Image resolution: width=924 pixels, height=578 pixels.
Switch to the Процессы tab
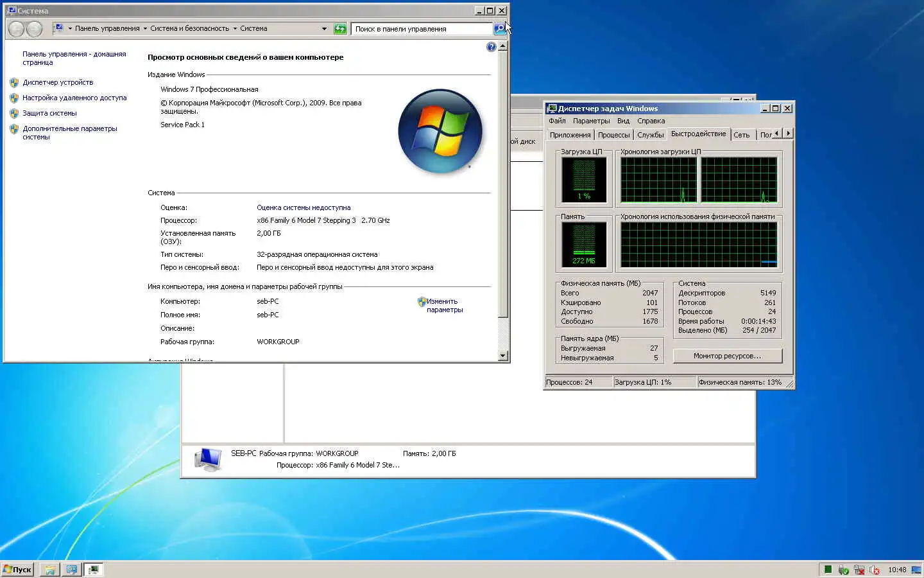click(x=613, y=135)
